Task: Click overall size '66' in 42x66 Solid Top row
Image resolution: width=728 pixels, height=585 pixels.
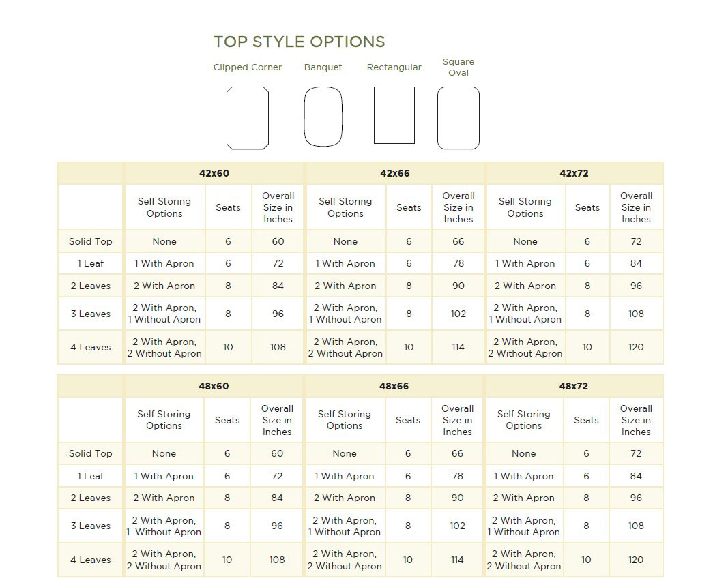Action: [458, 241]
